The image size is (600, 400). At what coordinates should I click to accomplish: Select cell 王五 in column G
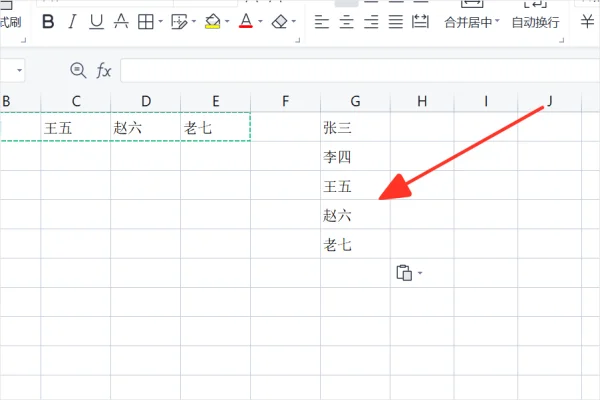355,185
